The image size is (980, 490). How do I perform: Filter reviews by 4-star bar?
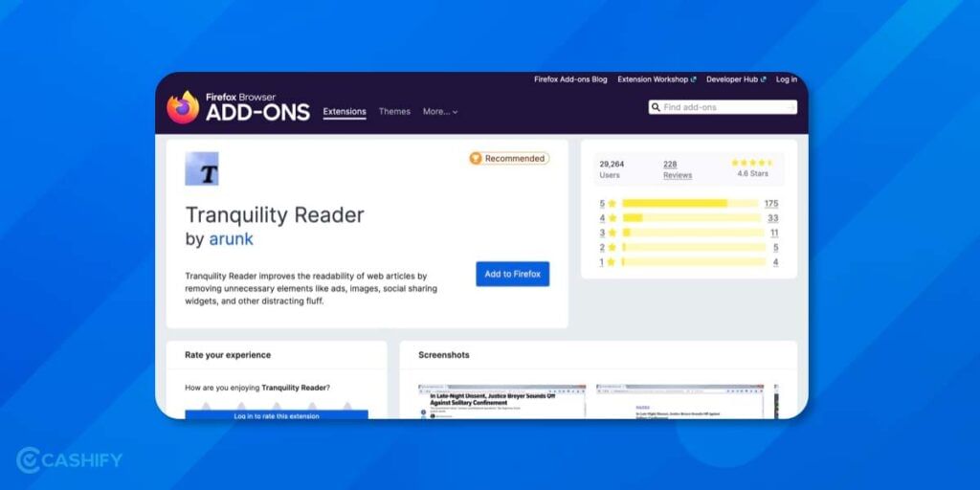tap(691, 218)
